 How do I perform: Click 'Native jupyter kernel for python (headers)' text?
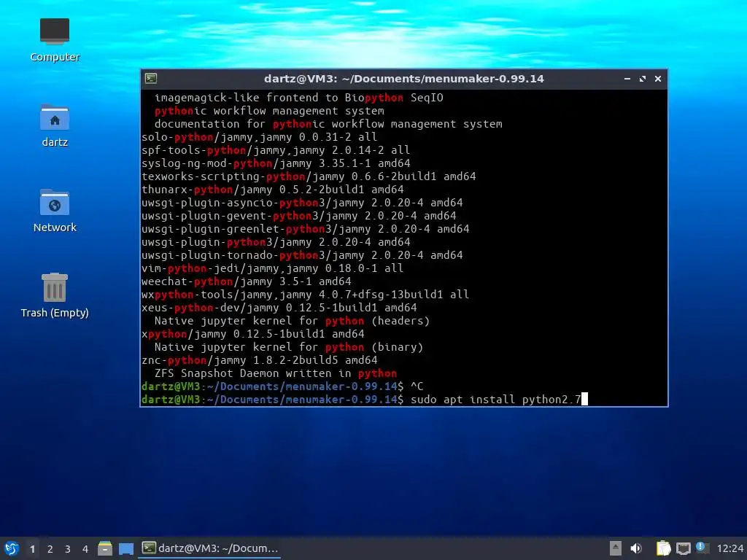[292, 321]
